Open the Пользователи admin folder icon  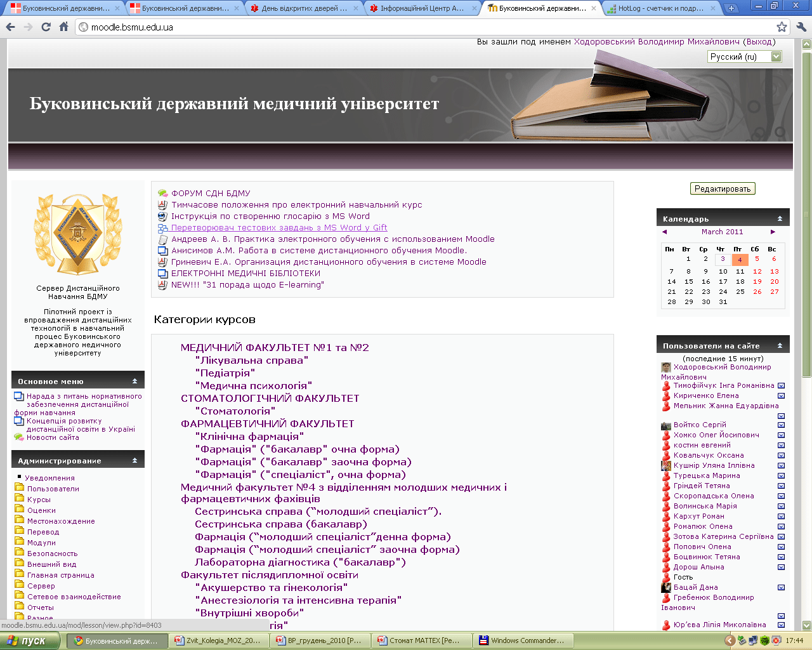tap(19, 489)
